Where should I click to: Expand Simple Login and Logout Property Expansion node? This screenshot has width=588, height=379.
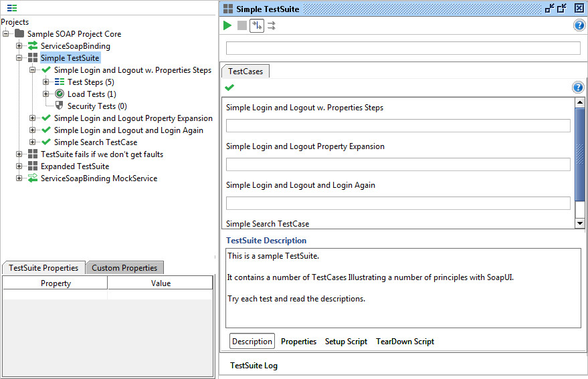(33, 118)
